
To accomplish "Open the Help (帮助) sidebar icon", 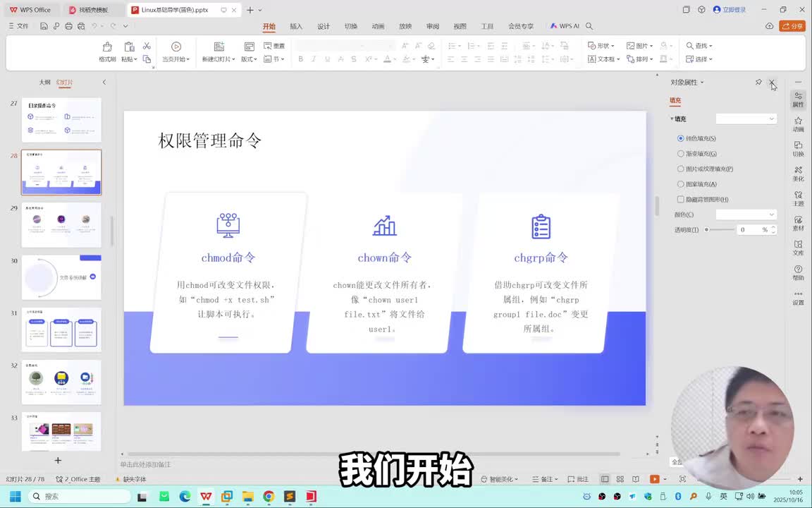I will [x=798, y=272].
